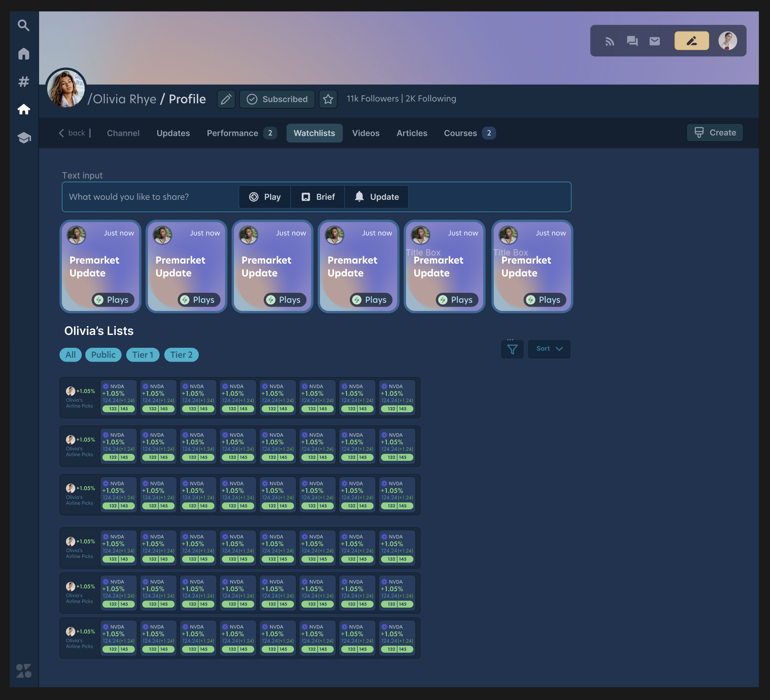Select the Public filter chip
The image size is (770, 700).
coord(103,355)
